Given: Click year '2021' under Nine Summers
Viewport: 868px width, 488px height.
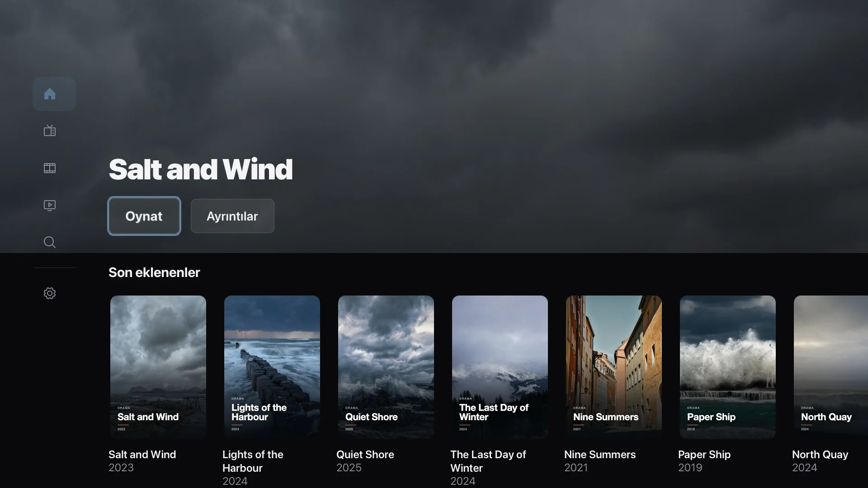Looking at the screenshot, I should click(576, 468).
